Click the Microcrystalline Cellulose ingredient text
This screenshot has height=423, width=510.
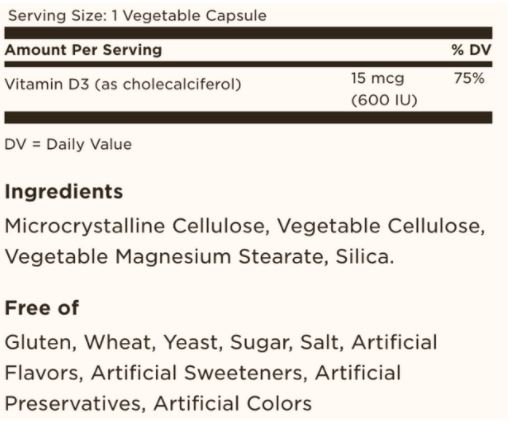point(135,226)
